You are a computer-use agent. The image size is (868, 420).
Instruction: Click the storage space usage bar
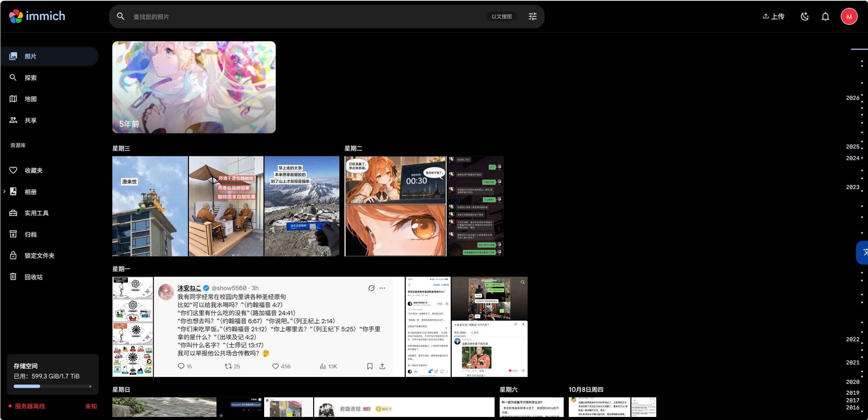click(52, 386)
